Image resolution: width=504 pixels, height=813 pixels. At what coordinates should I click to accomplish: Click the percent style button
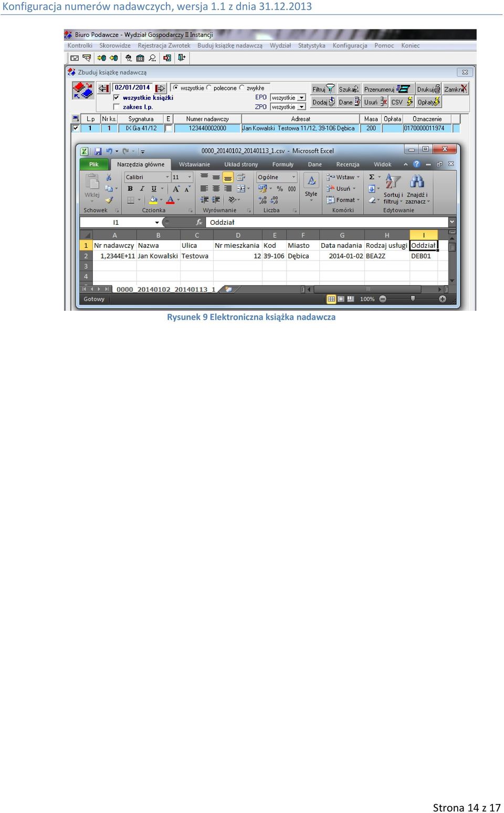[x=280, y=189]
